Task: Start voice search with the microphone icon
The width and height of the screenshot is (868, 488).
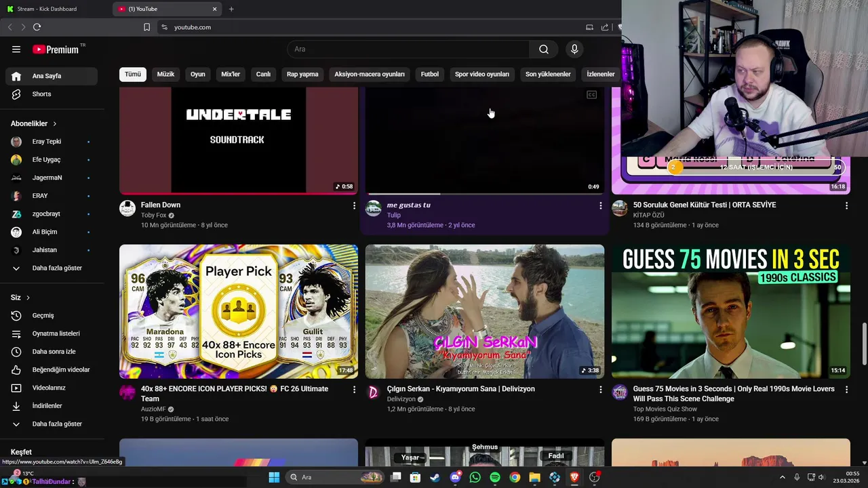Action: (574, 49)
